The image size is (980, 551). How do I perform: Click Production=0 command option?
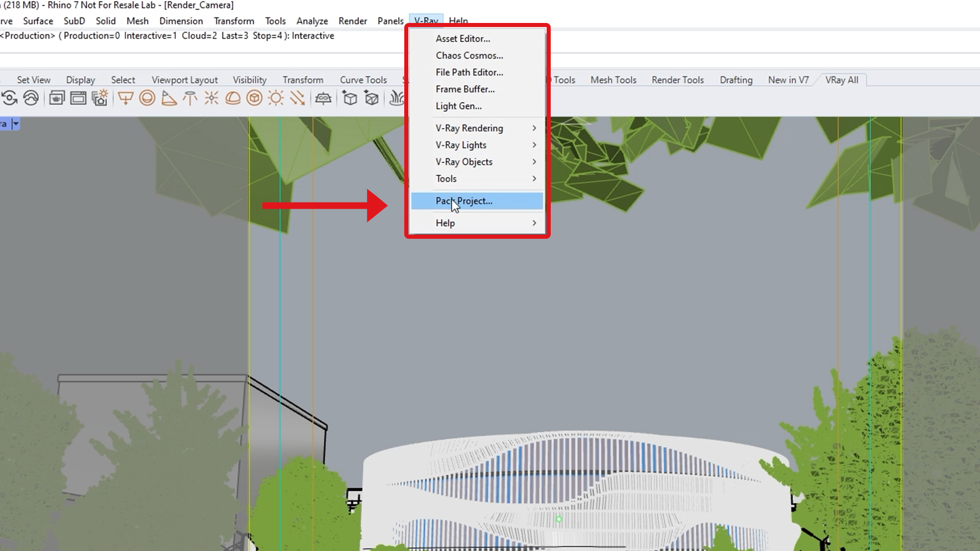(x=92, y=36)
